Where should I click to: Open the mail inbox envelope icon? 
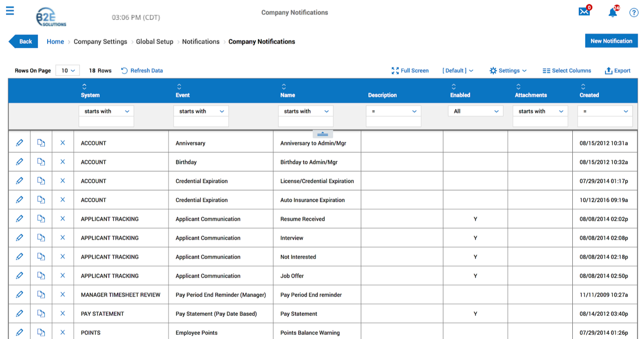pyautogui.click(x=584, y=12)
